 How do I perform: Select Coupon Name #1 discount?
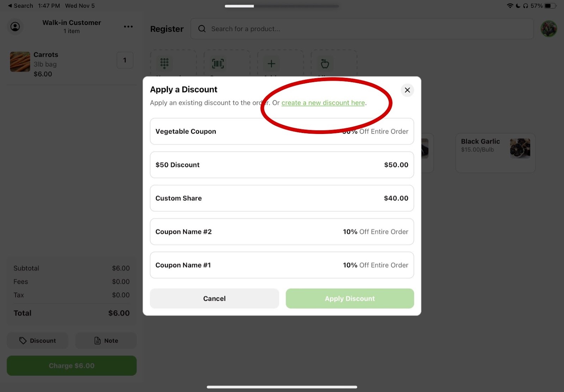point(282,265)
